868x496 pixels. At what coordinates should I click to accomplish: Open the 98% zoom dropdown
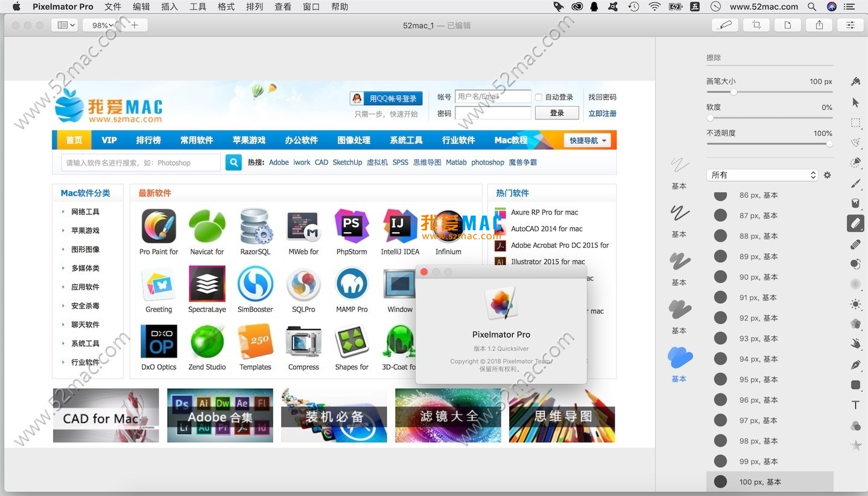[101, 25]
